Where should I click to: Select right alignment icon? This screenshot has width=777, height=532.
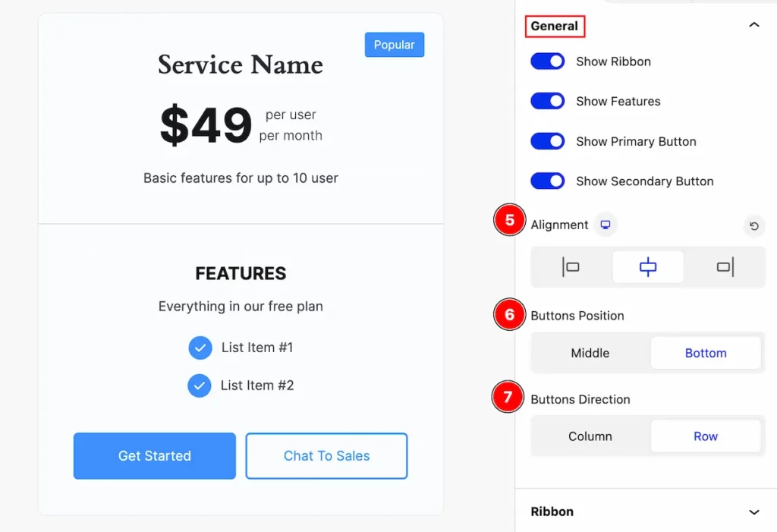725,267
